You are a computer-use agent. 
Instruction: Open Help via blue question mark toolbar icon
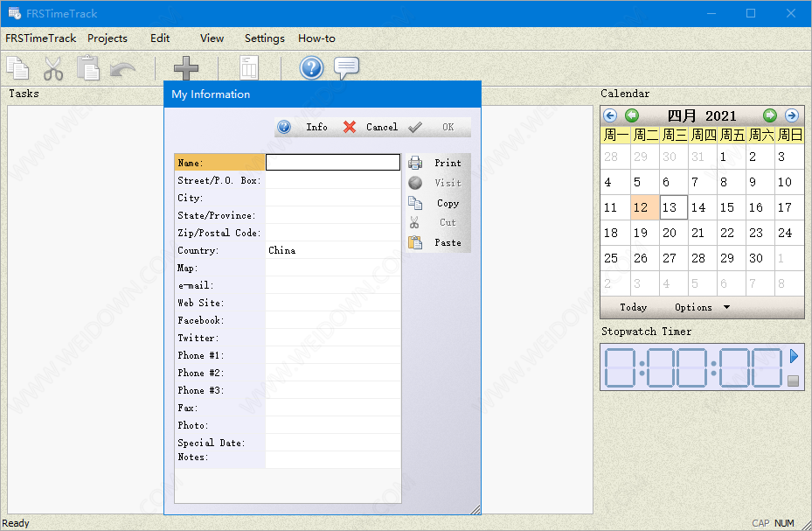pyautogui.click(x=311, y=68)
